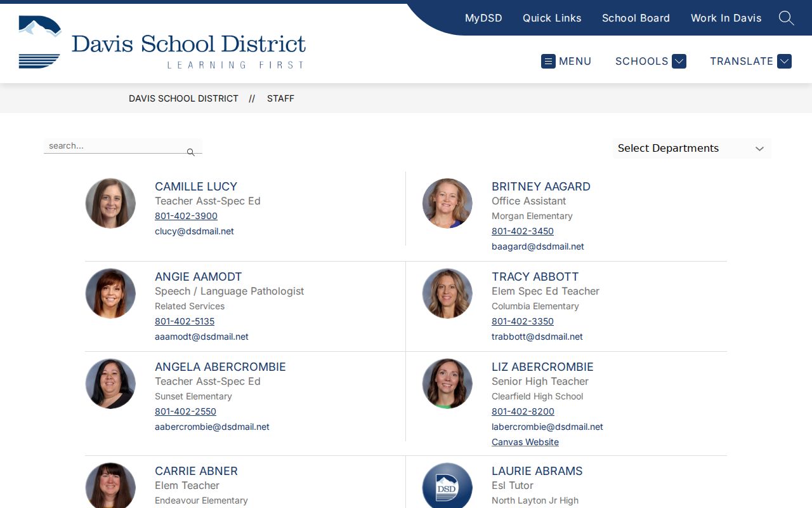Click Britney Aagard's profile photo
The image size is (812, 508).
447,203
